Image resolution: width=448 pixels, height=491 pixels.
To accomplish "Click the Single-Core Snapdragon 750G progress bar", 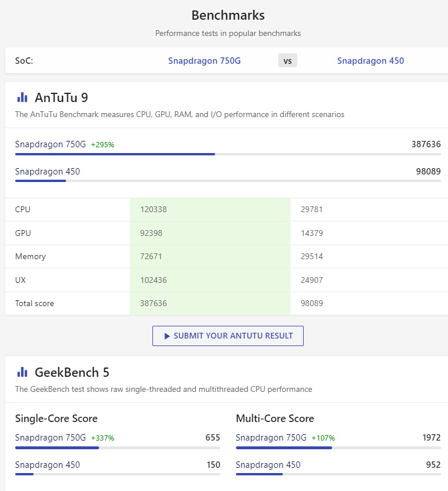I will 118,448.
